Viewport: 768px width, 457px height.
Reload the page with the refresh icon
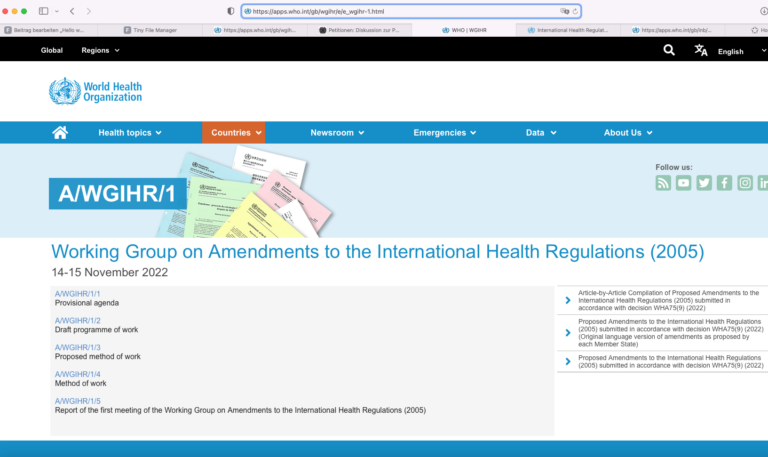[575, 11]
